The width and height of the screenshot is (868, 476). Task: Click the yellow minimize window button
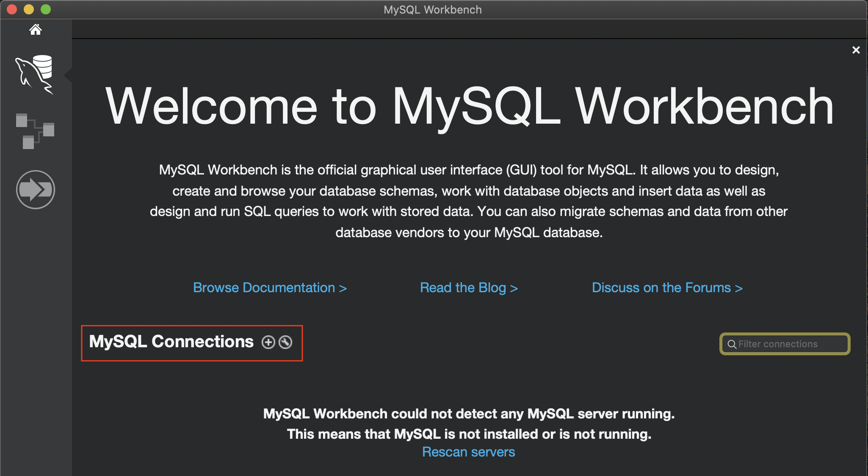point(29,9)
